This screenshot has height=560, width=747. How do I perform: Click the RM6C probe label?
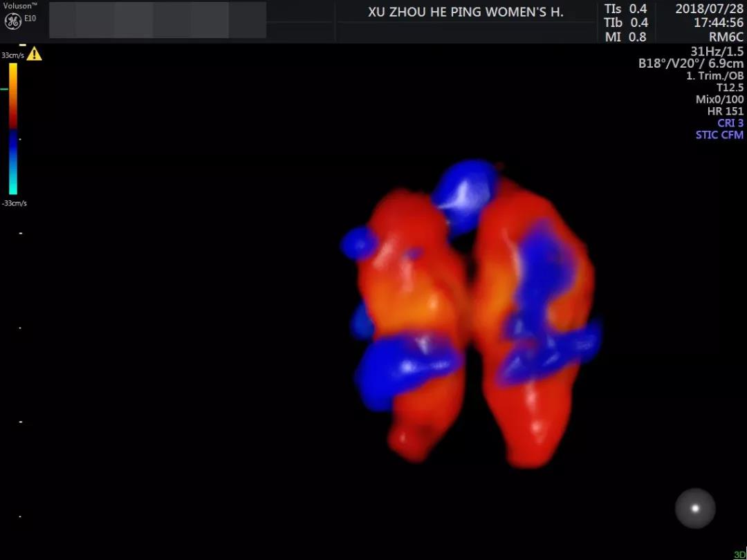coord(726,37)
